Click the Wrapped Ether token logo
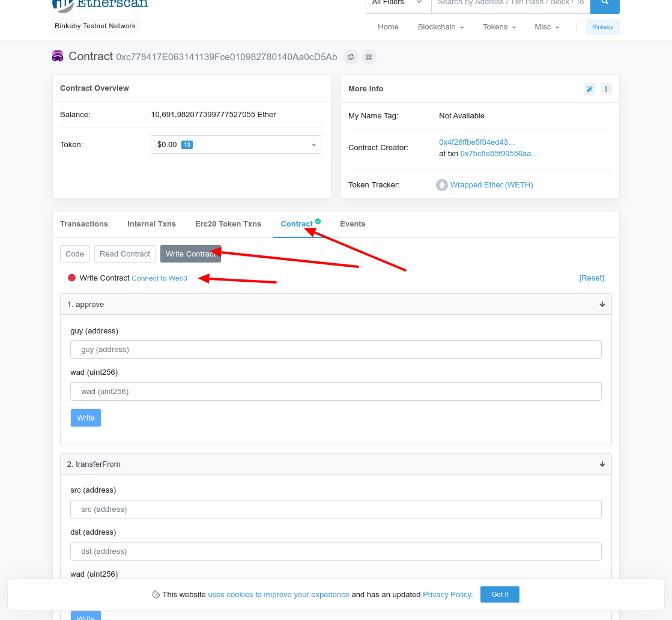The height and width of the screenshot is (620, 672). tap(442, 185)
